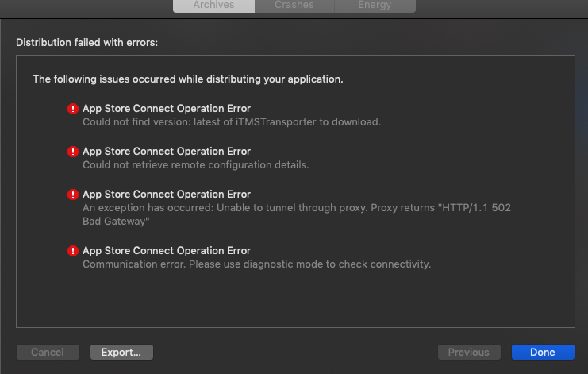Click the error icon beside the Communication error entry
This screenshot has height=374, width=588.
[73, 251]
